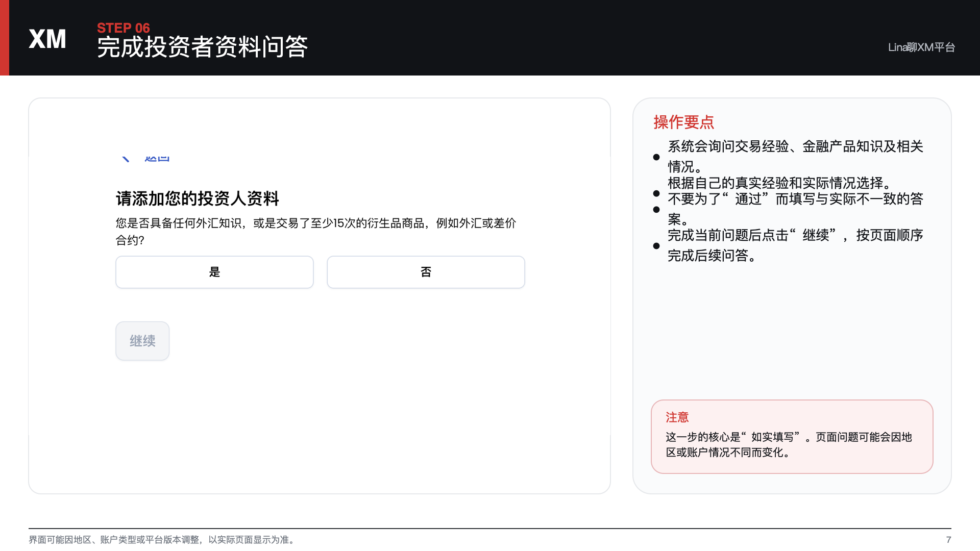Click the page number 7

(x=948, y=540)
